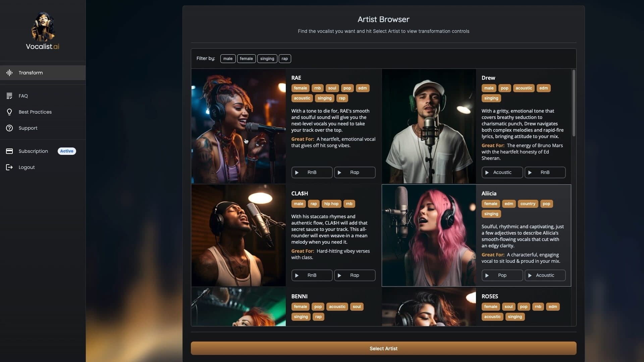The height and width of the screenshot is (362, 644).
Task: Click the Logout arrow icon
Action: coord(9,167)
